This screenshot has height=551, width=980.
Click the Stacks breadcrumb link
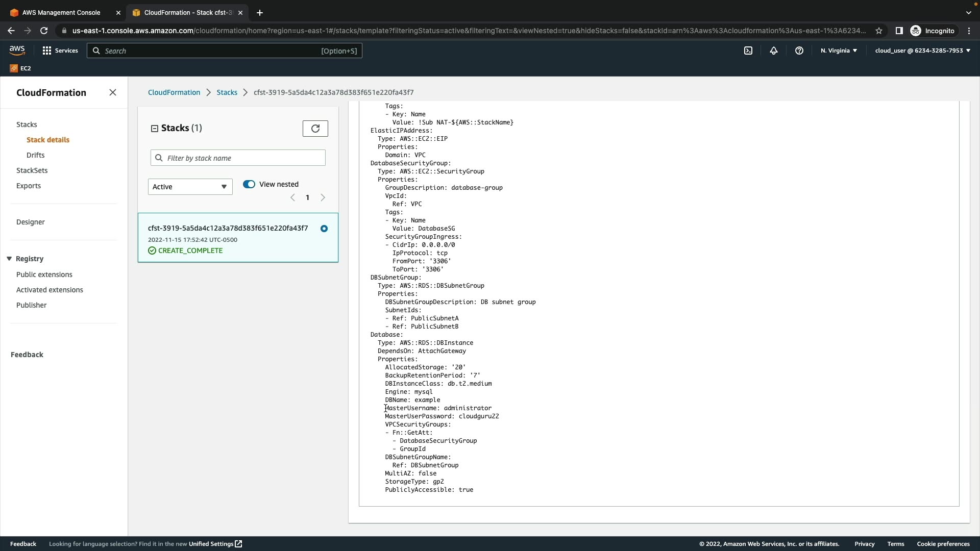coord(227,92)
